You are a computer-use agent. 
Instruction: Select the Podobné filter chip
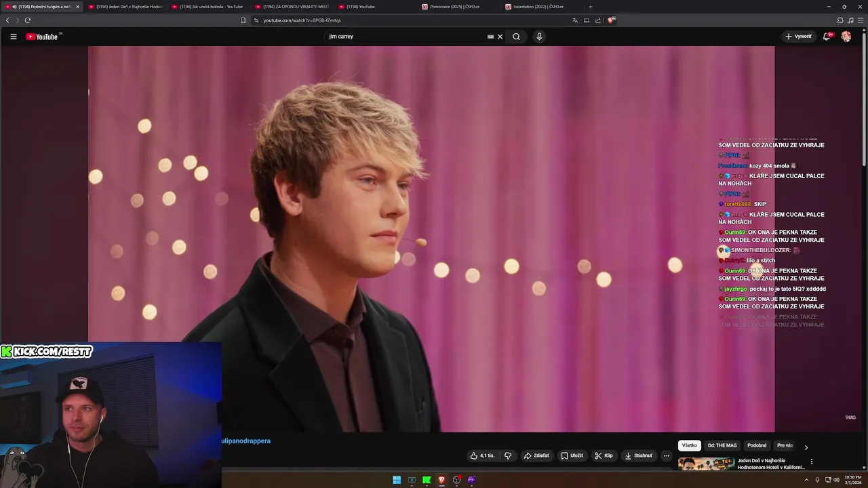757,445
